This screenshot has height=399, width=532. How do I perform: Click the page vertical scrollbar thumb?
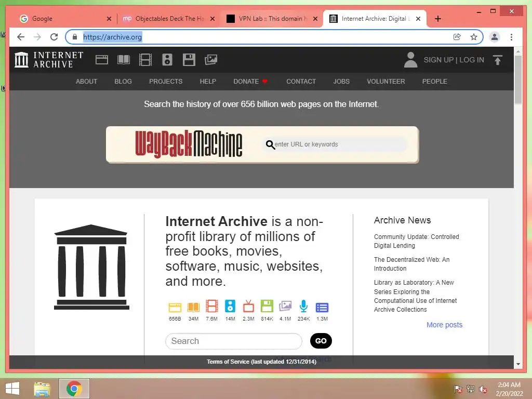[518, 79]
